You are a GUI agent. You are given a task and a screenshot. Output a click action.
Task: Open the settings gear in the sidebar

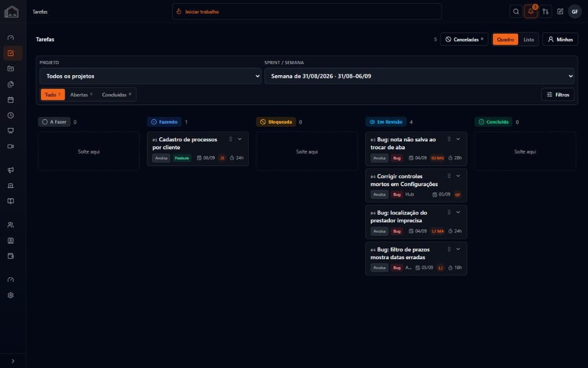[11, 295]
